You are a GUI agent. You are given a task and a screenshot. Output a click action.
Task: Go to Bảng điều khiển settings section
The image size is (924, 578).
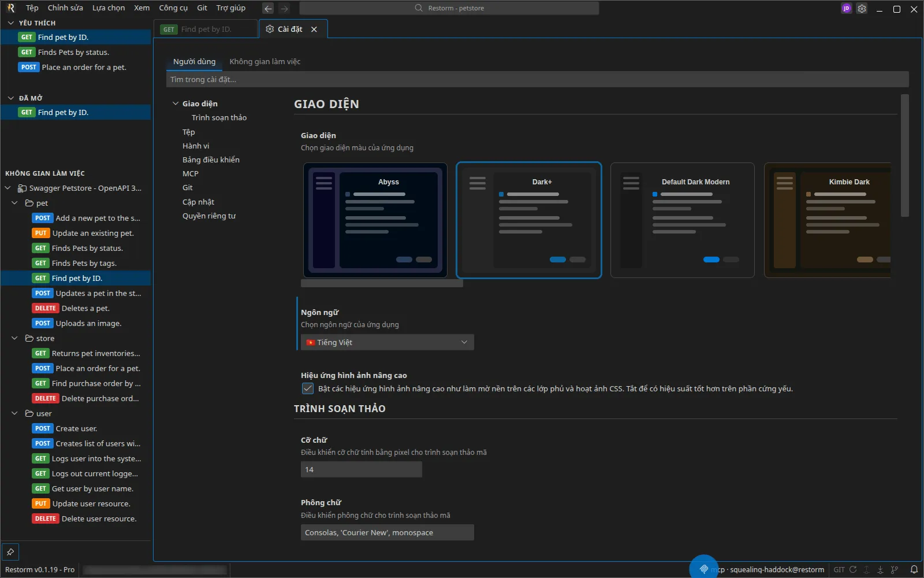(x=211, y=160)
